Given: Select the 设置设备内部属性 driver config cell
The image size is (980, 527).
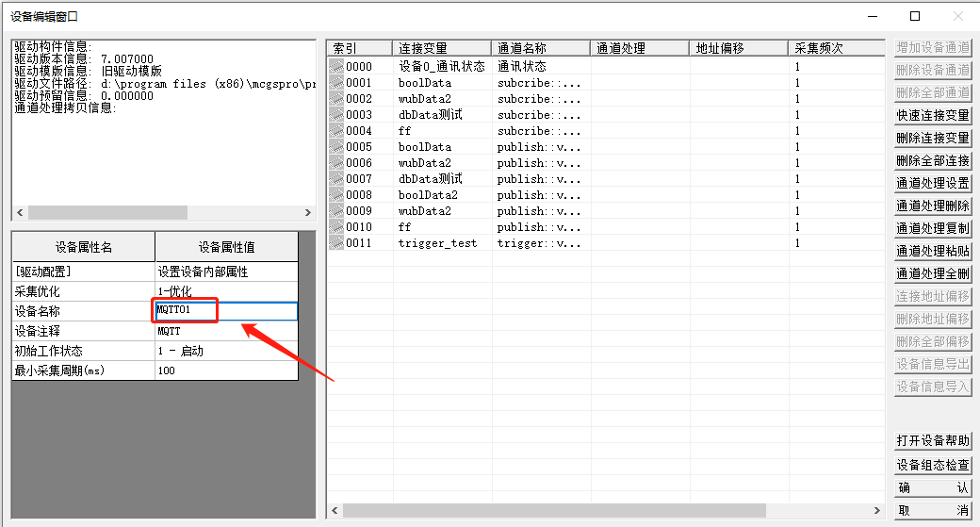Looking at the screenshot, I should (226, 272).
